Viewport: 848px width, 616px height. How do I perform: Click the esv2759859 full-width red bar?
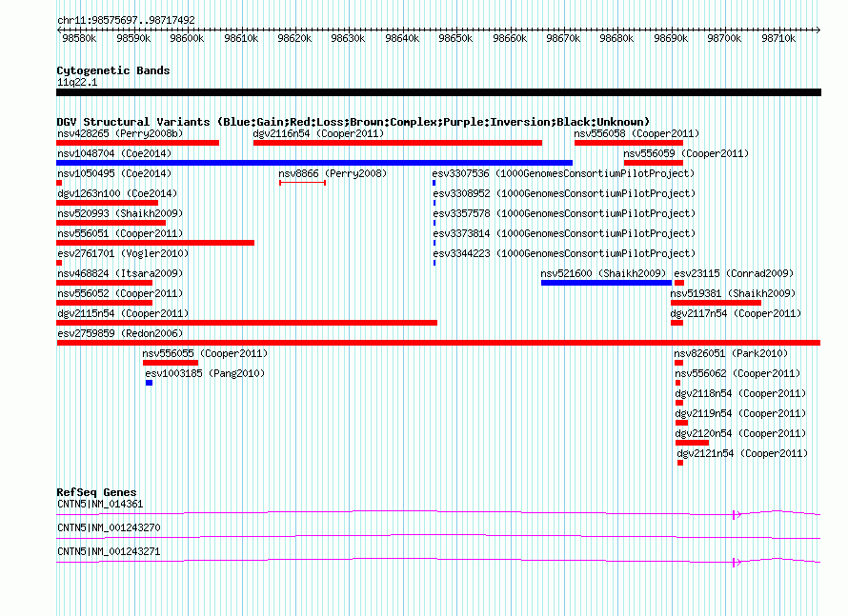438,343
